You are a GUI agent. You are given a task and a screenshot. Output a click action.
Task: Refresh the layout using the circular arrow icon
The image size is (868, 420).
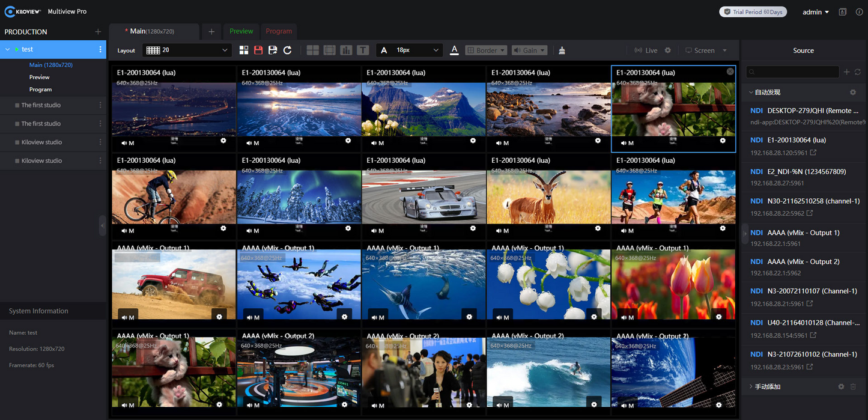coord(287,50)
